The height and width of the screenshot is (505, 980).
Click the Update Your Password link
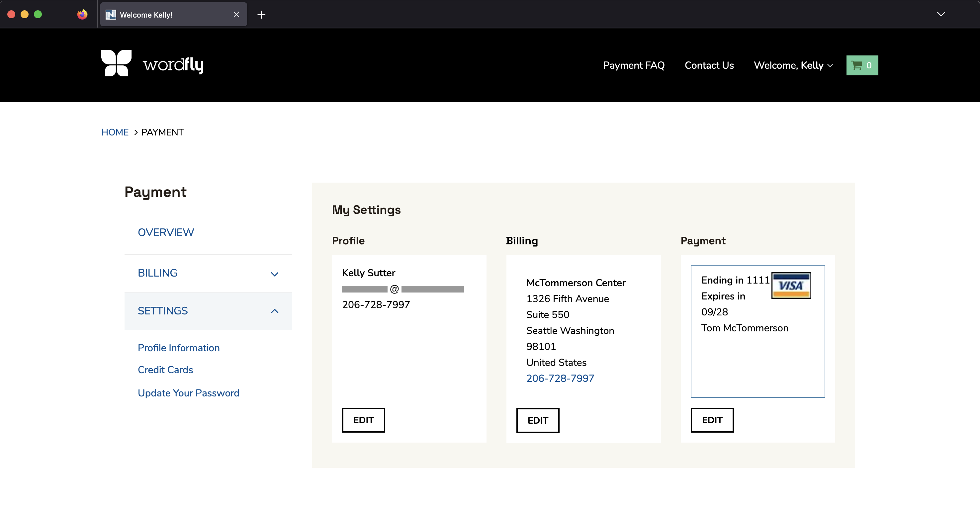click(x=189, y=393)
